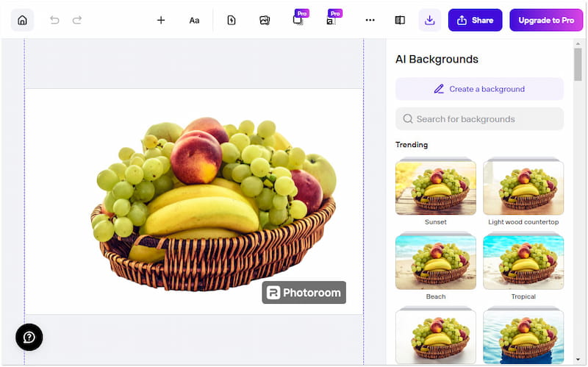This screenshot has width=588, height=367.
Task: Undo the last edit
Action: [54, 20]
